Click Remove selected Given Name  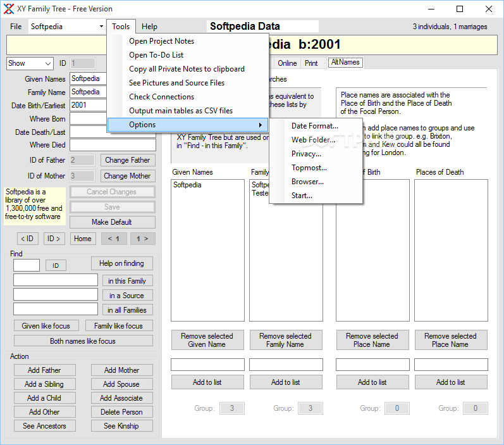pos(207,340)
